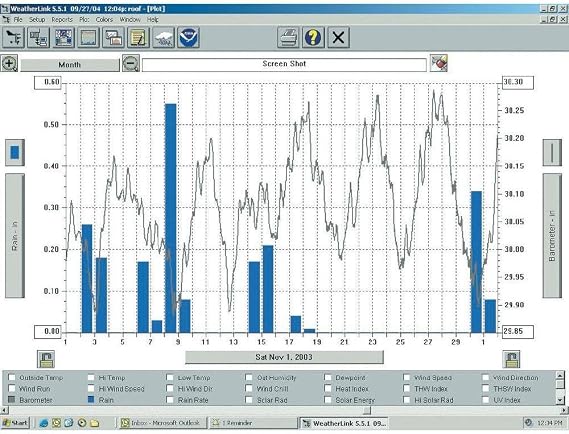Enable the Hi Temp checkbox
Screen dimensions: 569x434
91,377
